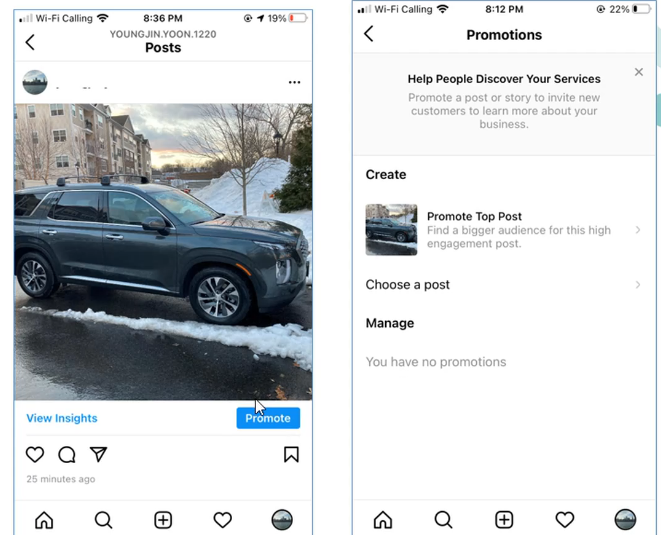
Task: Tap back arrow on Promotions screen
Action: tap(369, 34)
